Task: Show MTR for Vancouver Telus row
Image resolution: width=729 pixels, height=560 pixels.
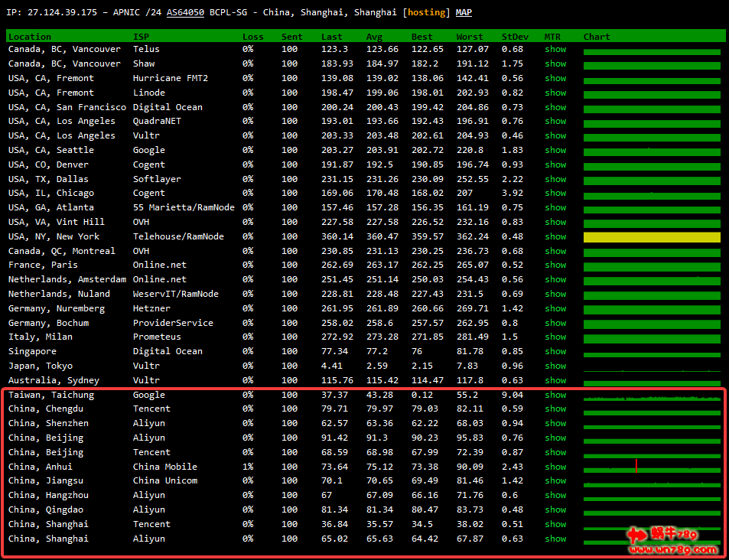Action: 555,49
